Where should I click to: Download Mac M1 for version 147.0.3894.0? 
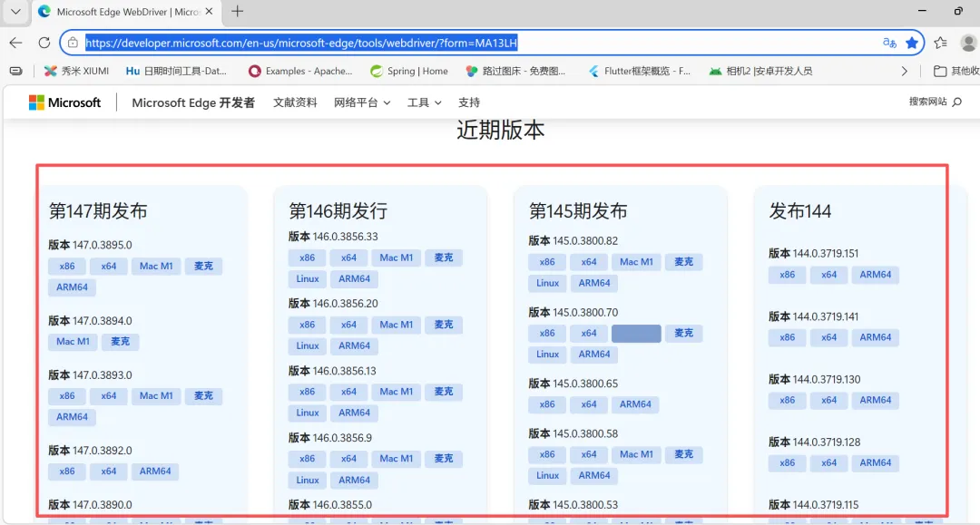(73, 342)
